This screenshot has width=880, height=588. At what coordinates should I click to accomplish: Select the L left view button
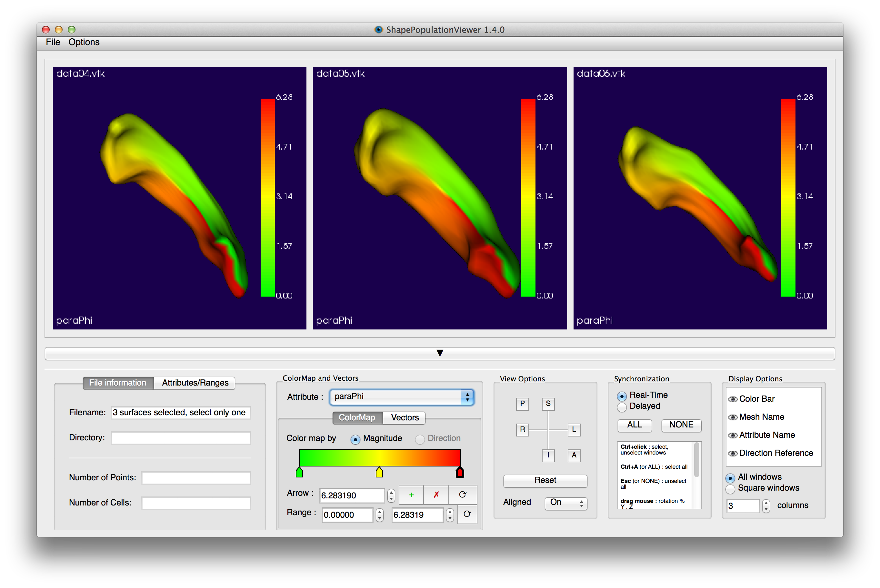[574, 430]
